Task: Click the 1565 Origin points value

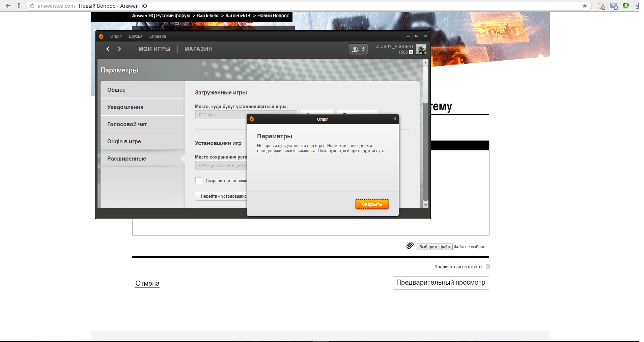Action: click(x=403, y=52)
